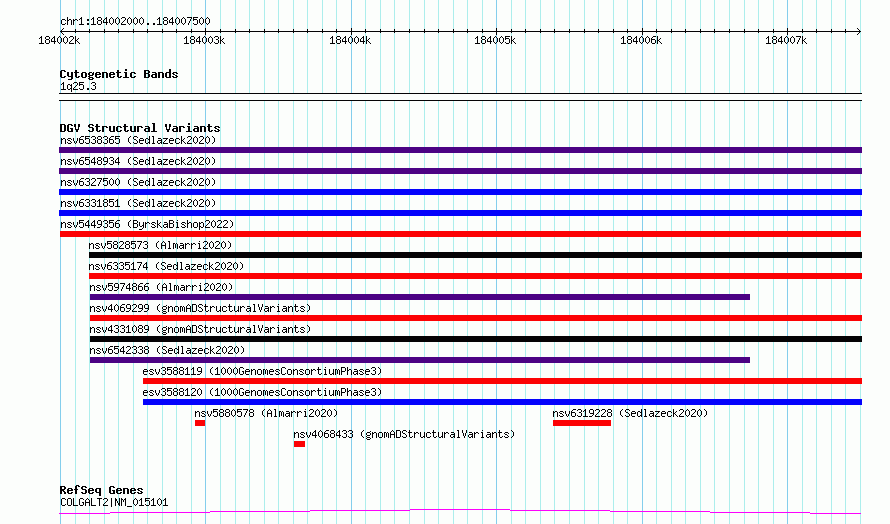The height and width of the screenshot is (524, 890).
Task: Click the Cytogenetic Bands track title
Action: [119, 74]
